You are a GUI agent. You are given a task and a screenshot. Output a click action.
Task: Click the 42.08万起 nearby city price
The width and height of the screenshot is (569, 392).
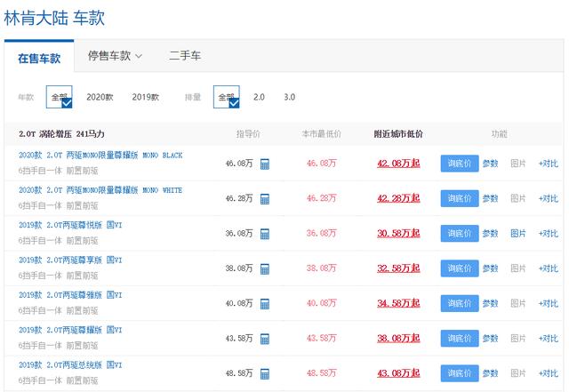(x=398, y=164)
